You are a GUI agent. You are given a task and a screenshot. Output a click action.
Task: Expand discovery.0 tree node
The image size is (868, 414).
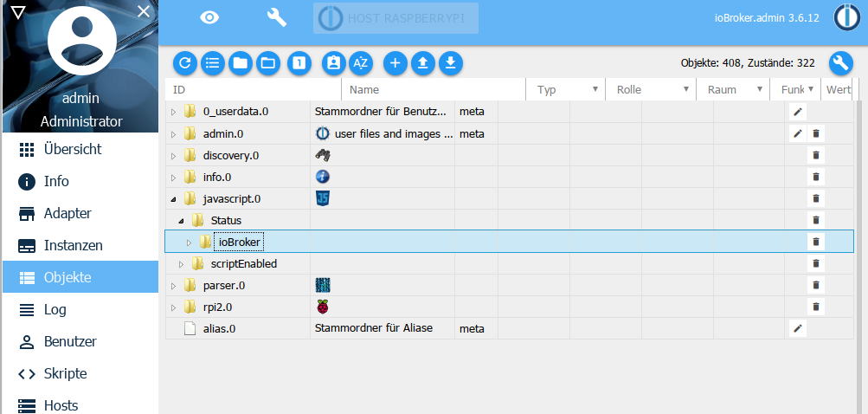[x=173, y=156]
